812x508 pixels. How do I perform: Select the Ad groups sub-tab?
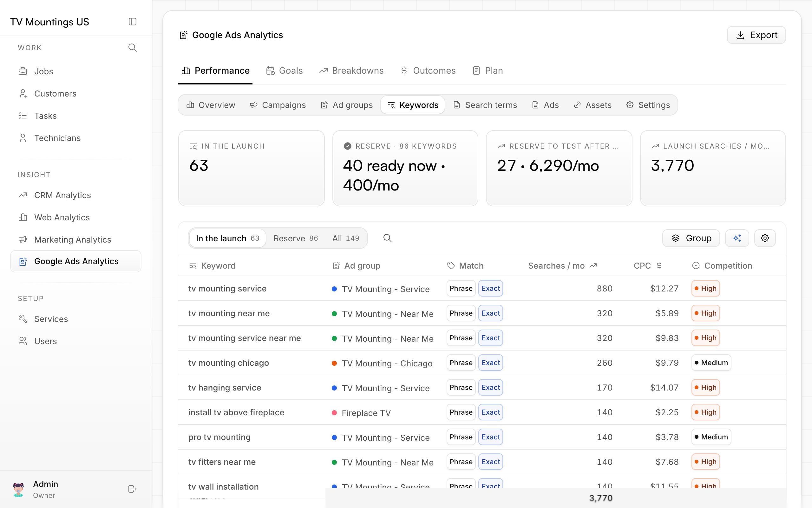point(347,105)
